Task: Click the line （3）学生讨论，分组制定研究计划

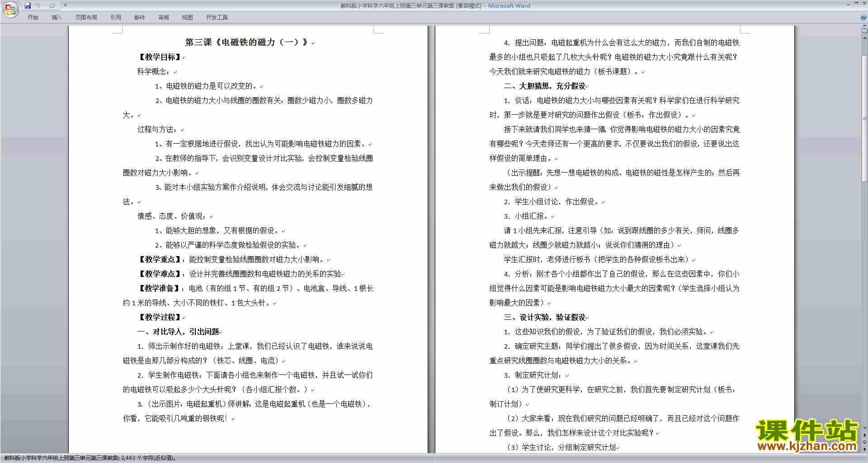Action: 561,448
